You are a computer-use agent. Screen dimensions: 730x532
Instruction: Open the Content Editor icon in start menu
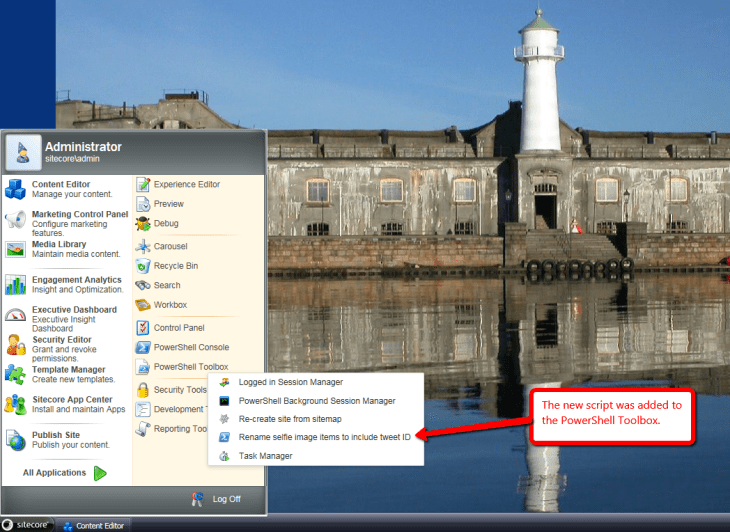(x=15, y=189)
